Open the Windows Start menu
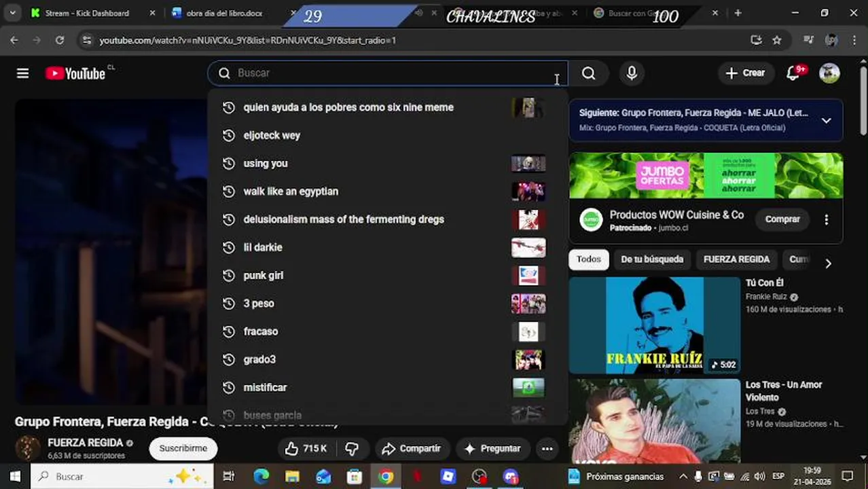Image resolution: width=868 pixels, height=489 pixels. click(15, 476)
